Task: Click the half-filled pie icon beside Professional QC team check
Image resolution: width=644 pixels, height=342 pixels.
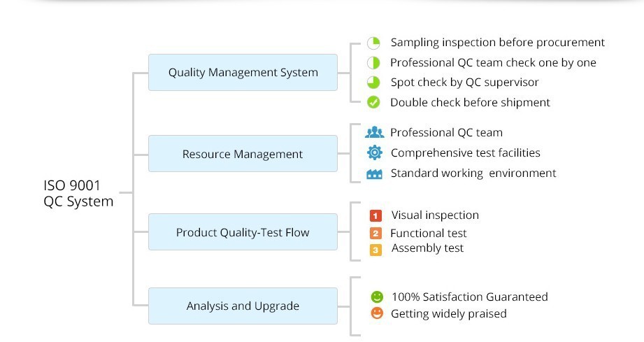Action: click(x=373, y=63)
